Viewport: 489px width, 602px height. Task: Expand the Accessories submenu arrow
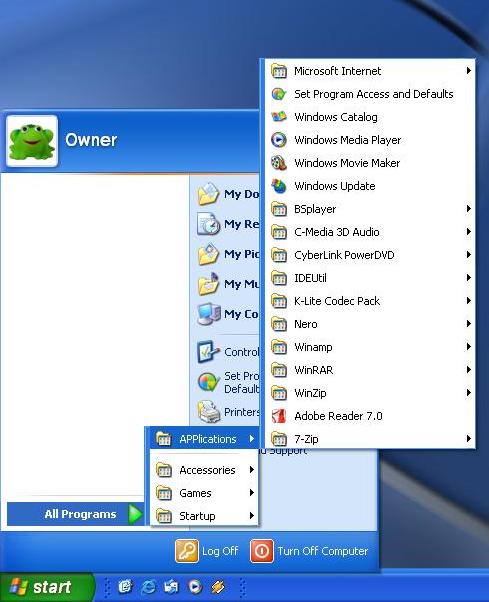[x=251, y=470]
